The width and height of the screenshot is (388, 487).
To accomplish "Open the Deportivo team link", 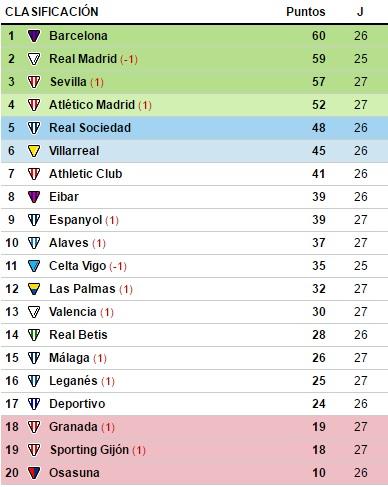I will pos(77,404).
